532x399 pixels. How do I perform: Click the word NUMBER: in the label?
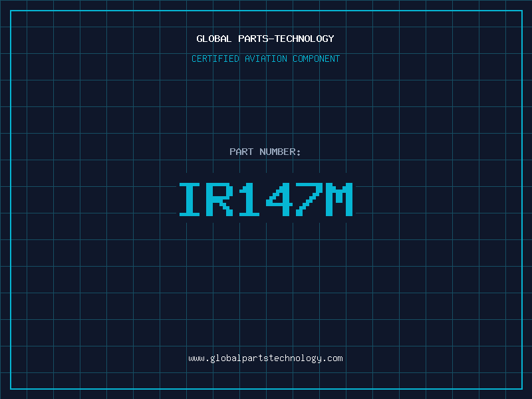click(x=280, y=152)
